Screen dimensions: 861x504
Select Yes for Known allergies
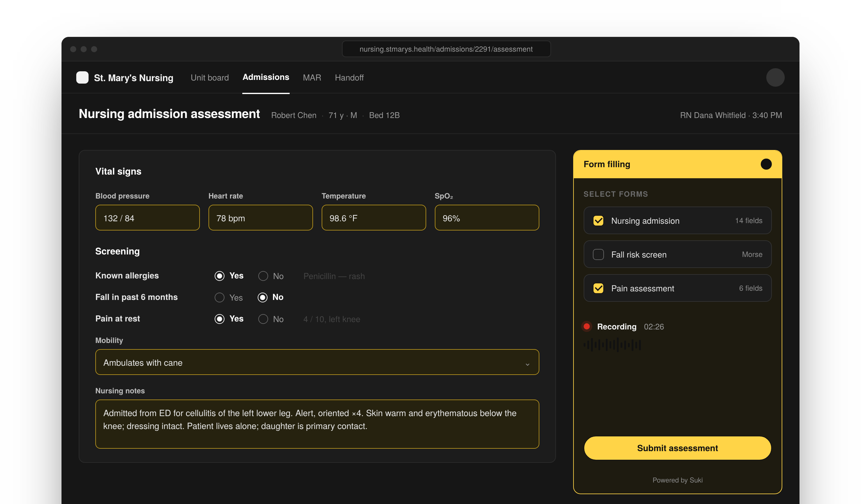point(219,276)
